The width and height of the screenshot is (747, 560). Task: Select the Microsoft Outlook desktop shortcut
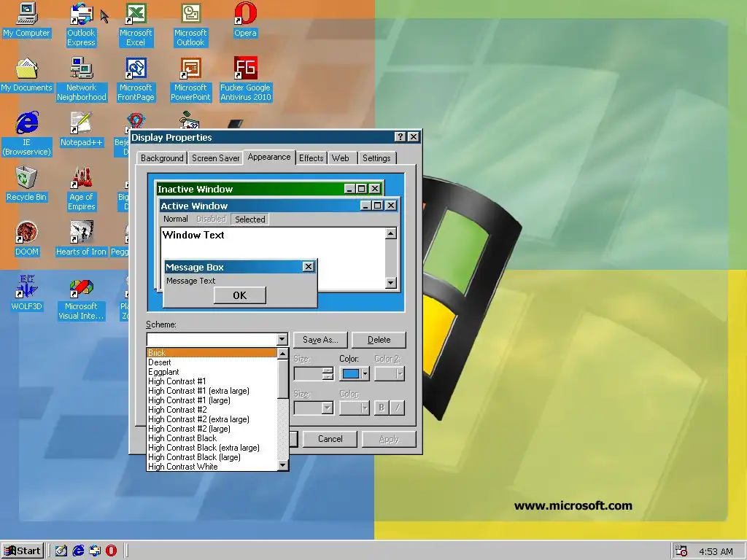(x=190, y=24)
